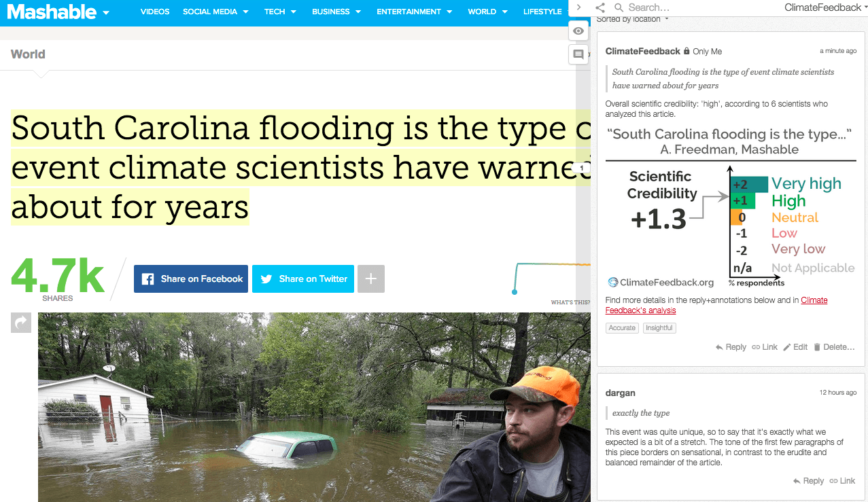Click the share icon in sidebar header
Screen dimensions: 868x502
click(x=600, y=7)
